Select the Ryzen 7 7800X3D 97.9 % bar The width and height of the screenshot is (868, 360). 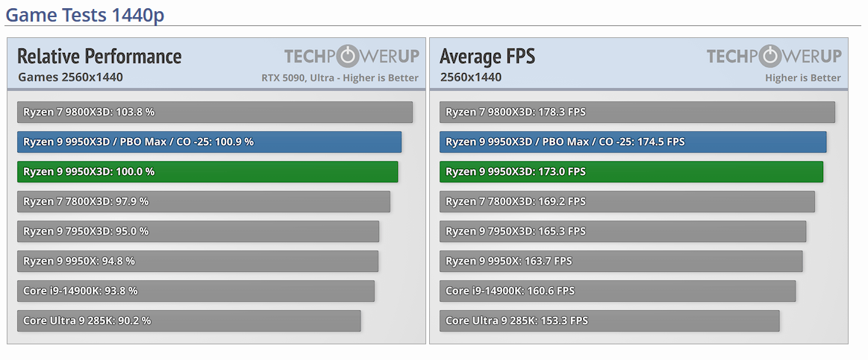click(x=204, y=202)
